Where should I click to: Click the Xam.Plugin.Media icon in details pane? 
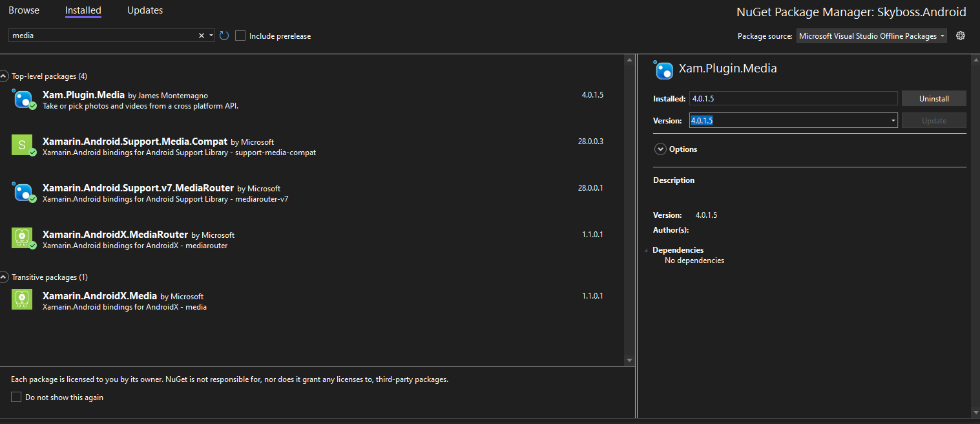[x=663, y=69]
